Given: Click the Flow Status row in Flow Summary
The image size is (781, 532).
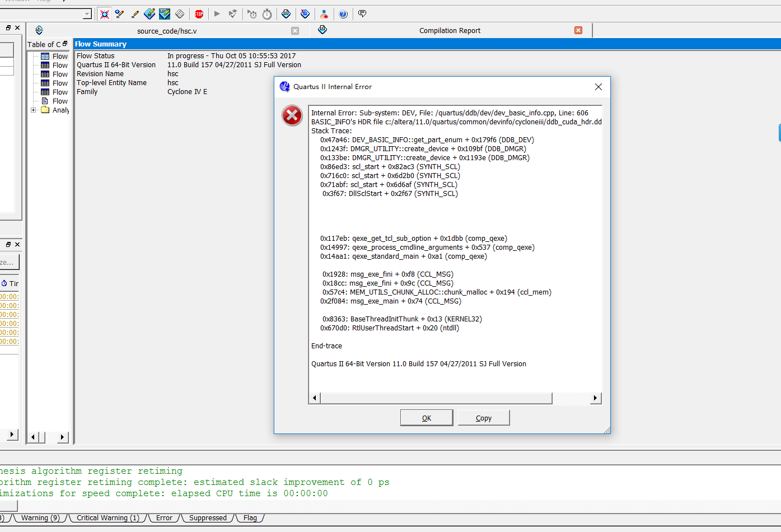Looking at the screenshot, I should (x=186, y=56).
